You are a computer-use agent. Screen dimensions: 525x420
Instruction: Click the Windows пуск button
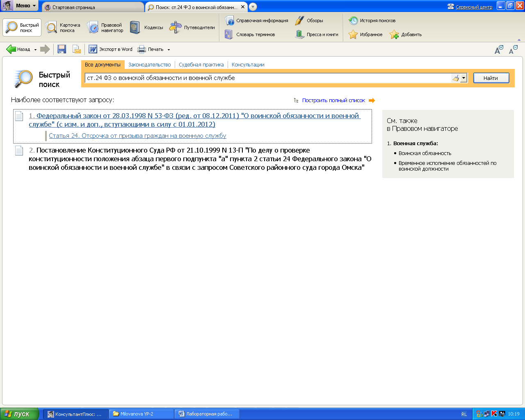pyautogui.click(x=20, y=414)
